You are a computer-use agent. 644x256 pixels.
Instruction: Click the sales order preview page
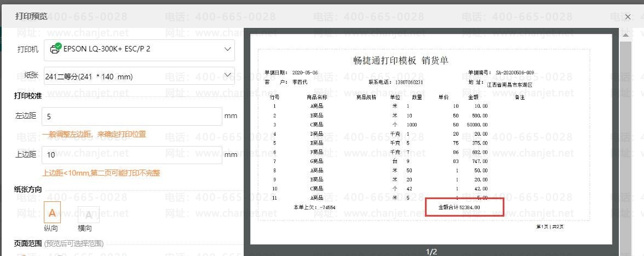pyautogui.click(x=431, y=139)
